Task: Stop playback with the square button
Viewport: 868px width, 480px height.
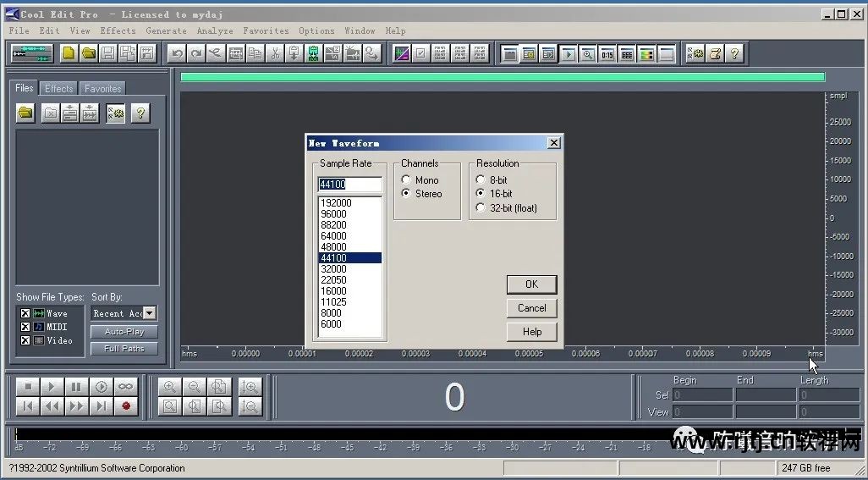Action: (28, 386)
